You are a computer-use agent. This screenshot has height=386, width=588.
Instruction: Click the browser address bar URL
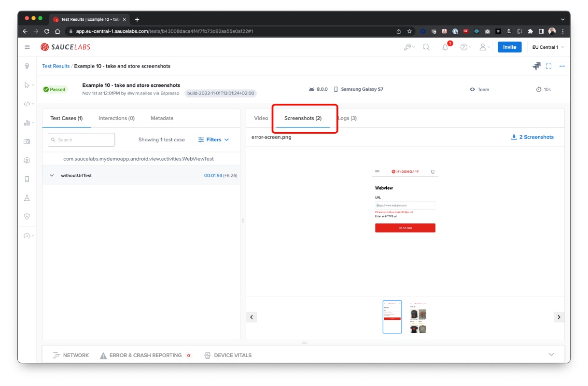pos(165,31)
